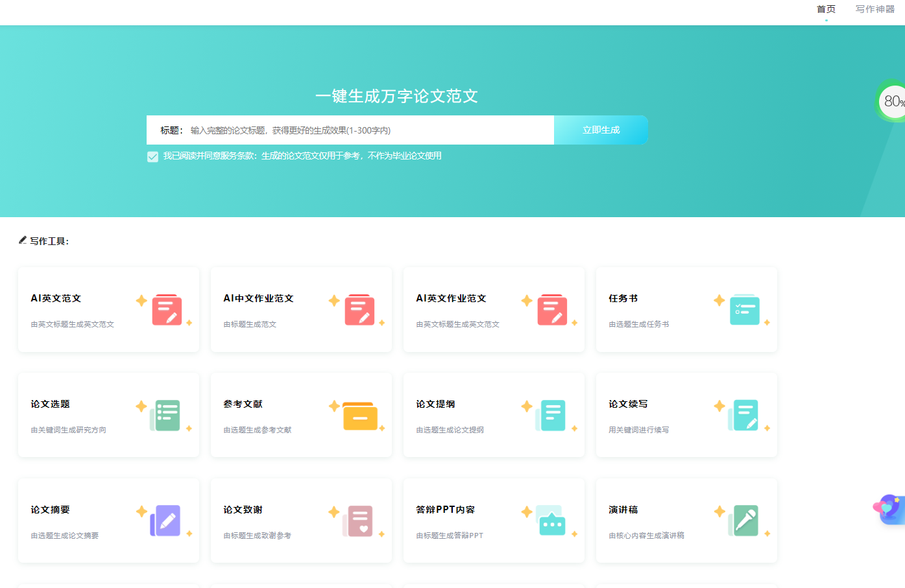Screen dimensions: 905x588
Task: Open the 任务书 tool title
Action: point(623,298)
